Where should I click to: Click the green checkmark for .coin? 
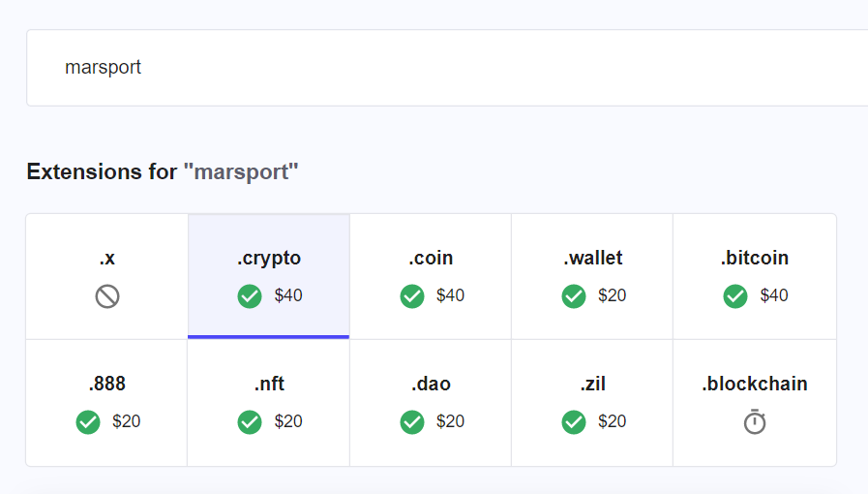click(x=412, y=296)
